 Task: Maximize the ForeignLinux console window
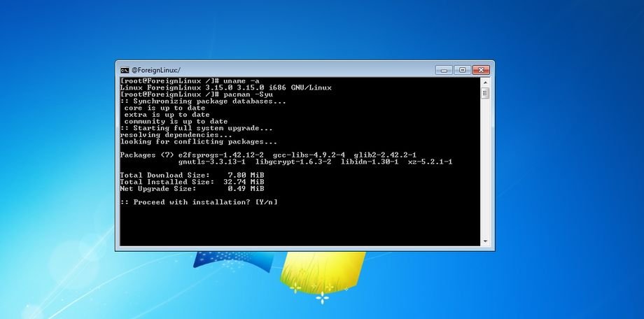[x=462, y=70]
